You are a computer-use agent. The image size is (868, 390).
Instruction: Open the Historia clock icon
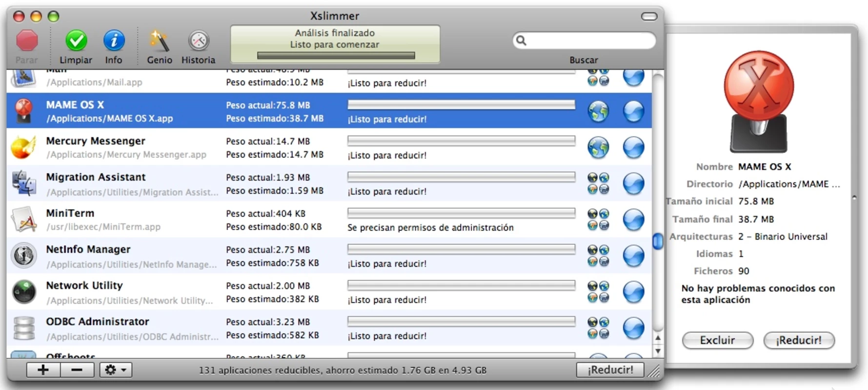199,41
